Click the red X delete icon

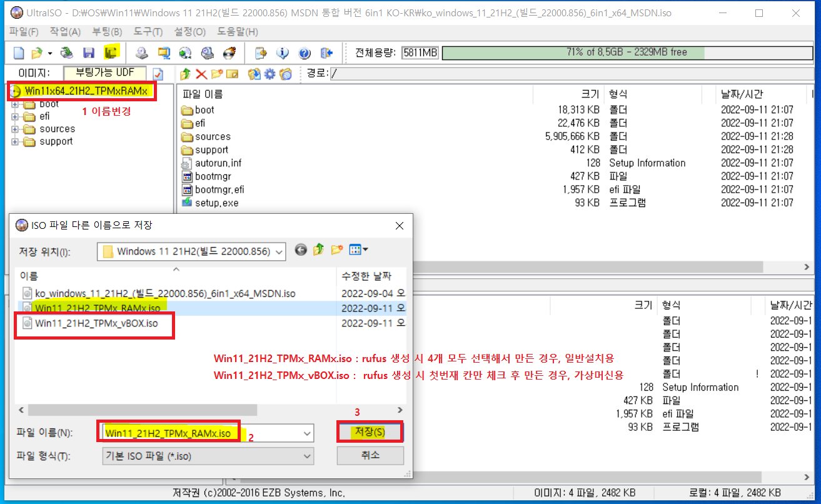(x=201, y=74)
